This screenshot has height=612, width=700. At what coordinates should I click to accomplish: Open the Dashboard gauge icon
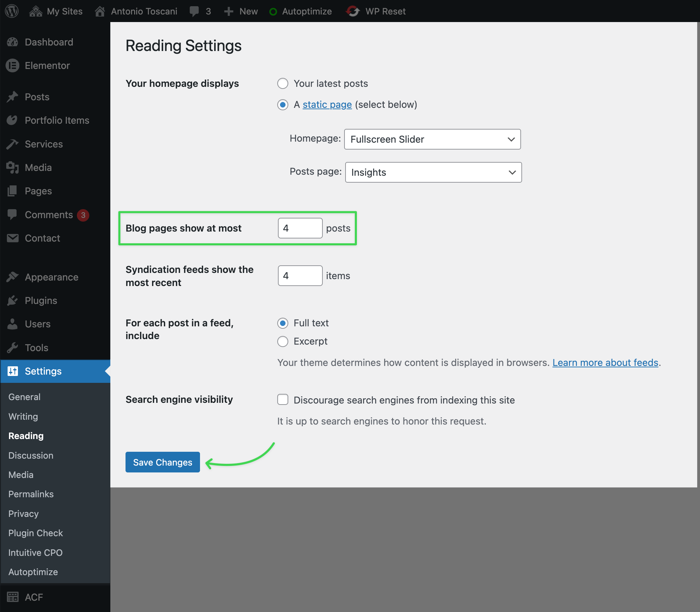13,42
